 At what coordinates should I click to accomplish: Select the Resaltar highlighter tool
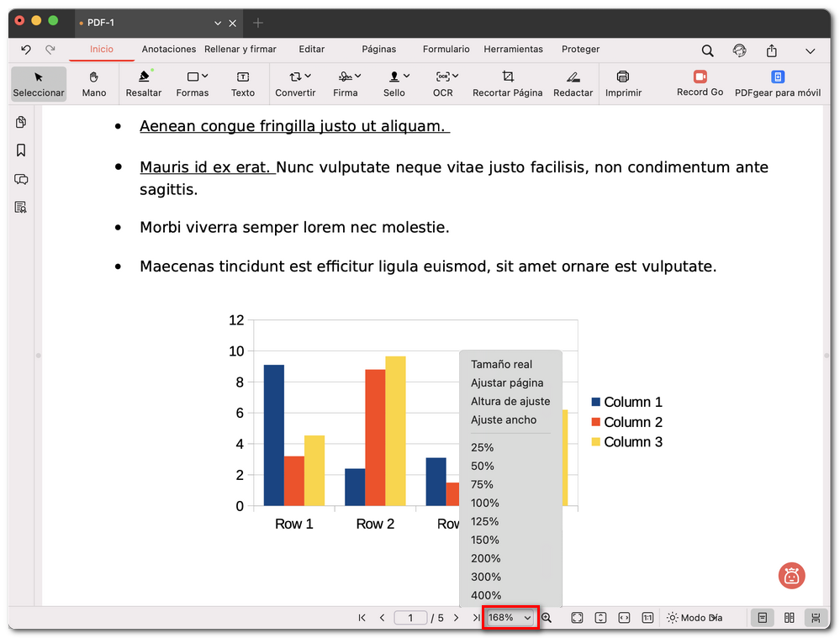coord(143,83)
